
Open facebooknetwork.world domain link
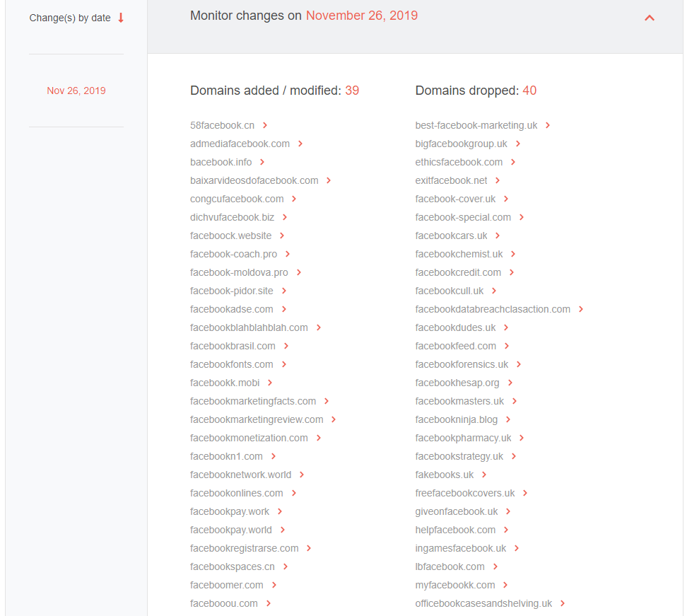240,475
